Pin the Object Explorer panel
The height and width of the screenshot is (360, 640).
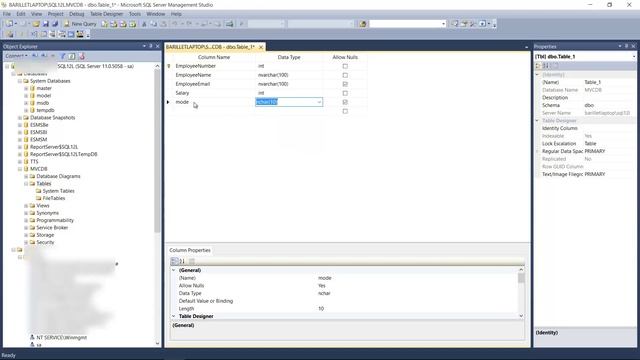(151, 46)
